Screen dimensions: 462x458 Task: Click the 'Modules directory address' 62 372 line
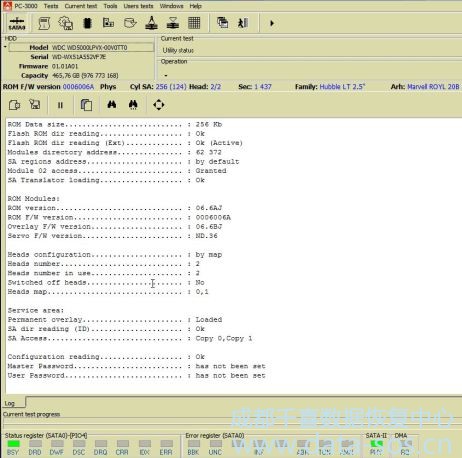click(x=115, y=152)
